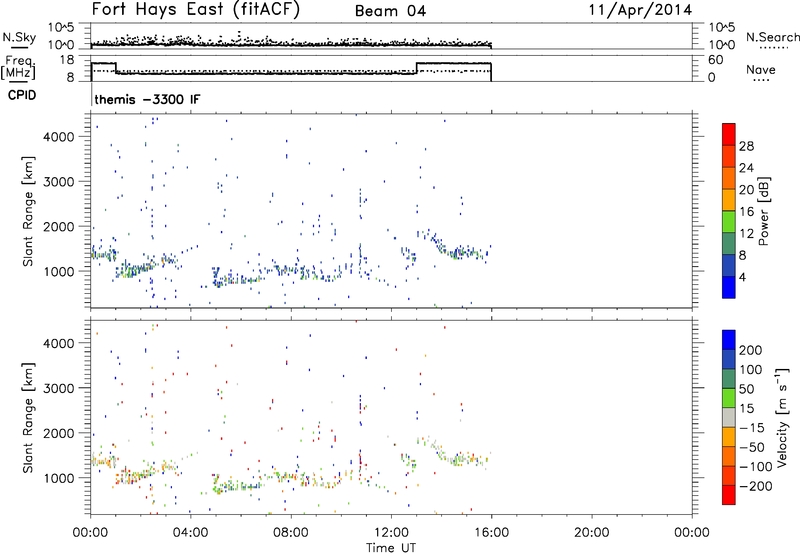This screenshot has height=554, width=800.
Task: Click "Slant Range [km]" label of the power panel
Action: coord(28,211)
